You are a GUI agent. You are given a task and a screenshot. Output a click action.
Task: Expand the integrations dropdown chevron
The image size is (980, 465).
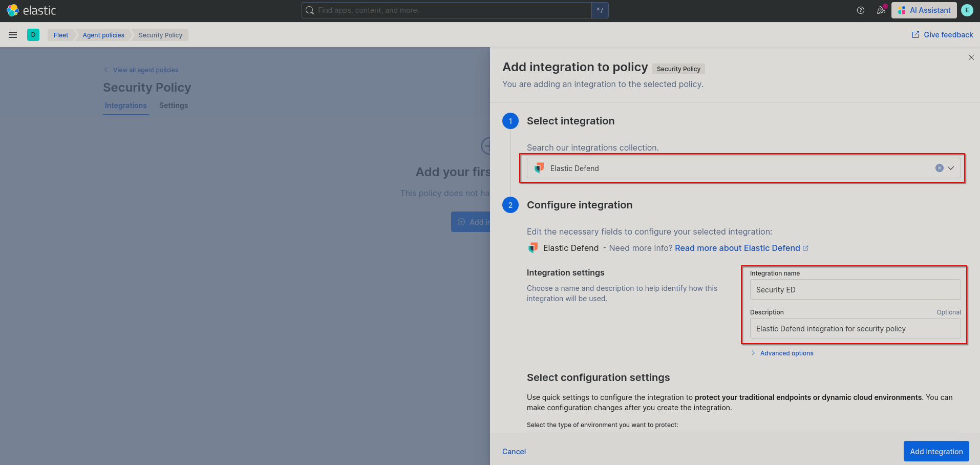click(951, 168)
